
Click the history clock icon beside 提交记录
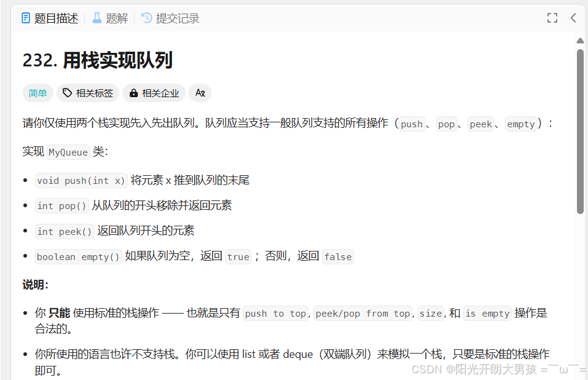click(x=147, y=18)
